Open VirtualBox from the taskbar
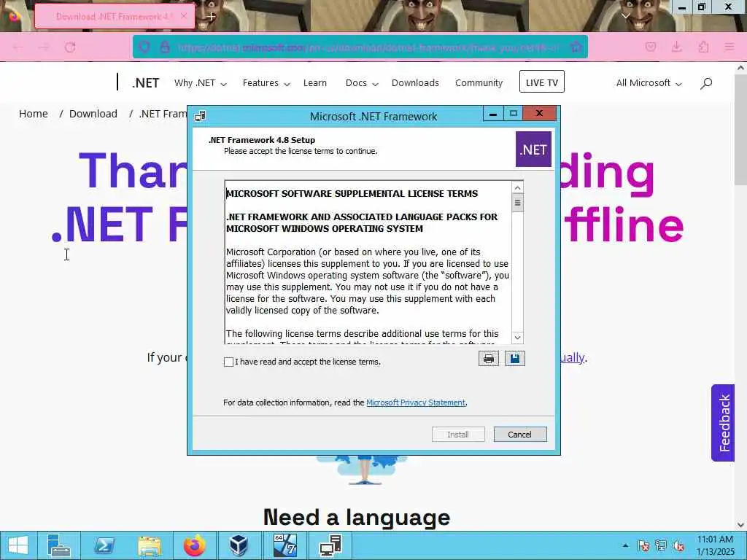 (239, 545)
